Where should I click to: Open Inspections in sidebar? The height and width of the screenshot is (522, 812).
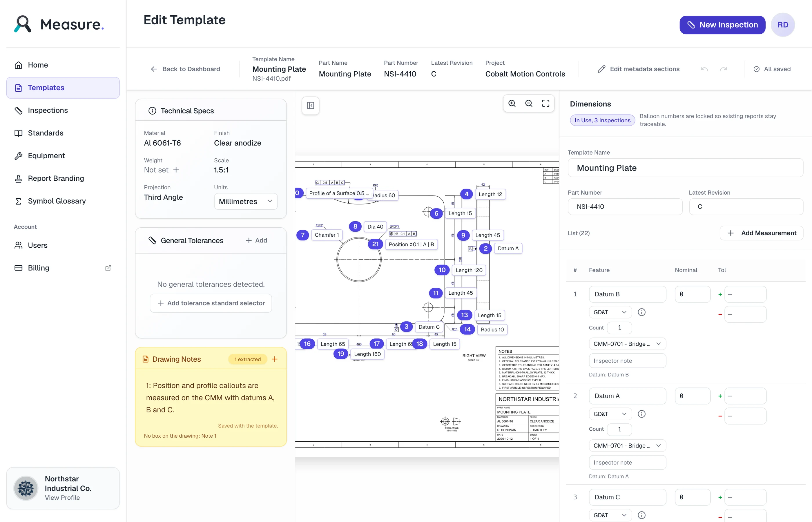tap(63, 110)
